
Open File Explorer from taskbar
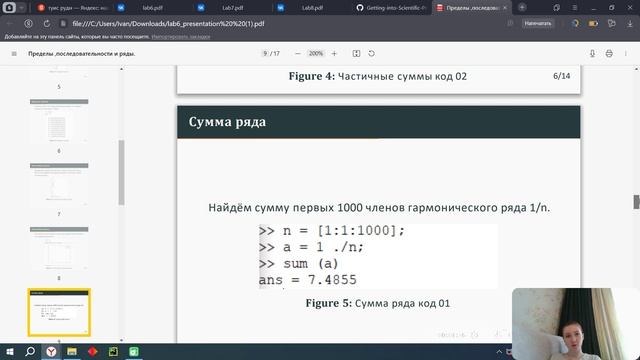(x=72, y=351)
